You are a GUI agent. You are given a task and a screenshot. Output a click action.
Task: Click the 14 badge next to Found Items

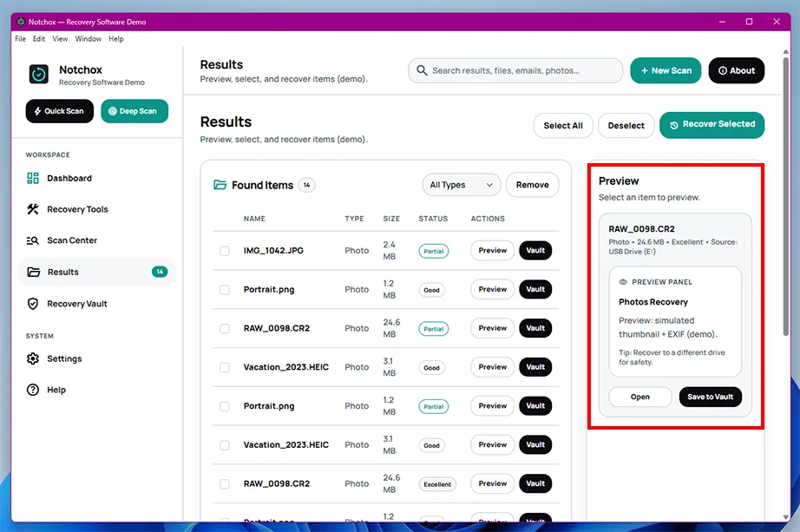tap(306, 186)
